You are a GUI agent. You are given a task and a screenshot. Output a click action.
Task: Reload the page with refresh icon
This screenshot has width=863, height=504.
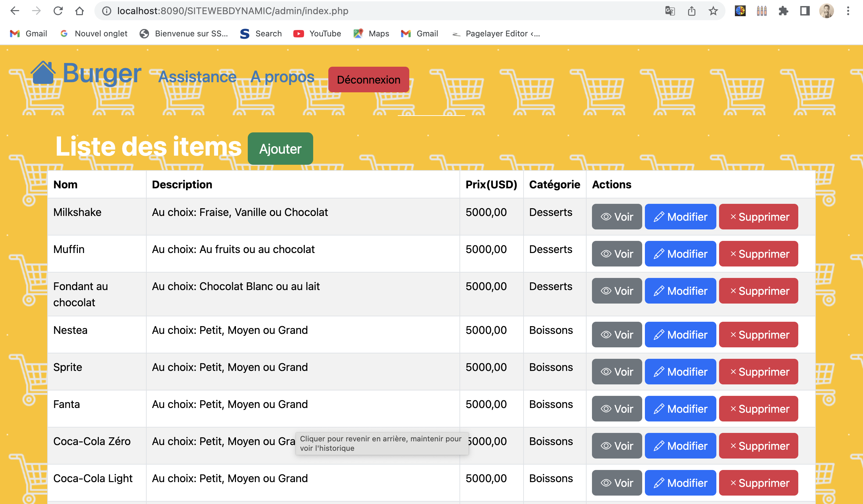58,11
